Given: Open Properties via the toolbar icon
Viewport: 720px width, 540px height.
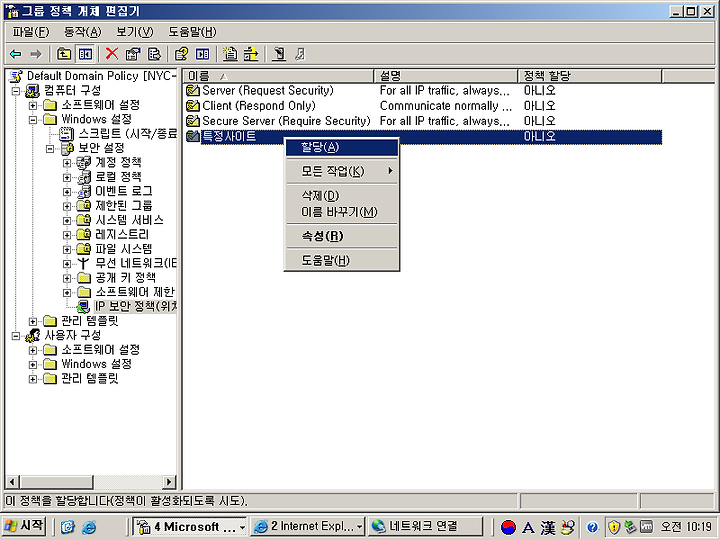Looking at the screenshot, I should [133, 54].
